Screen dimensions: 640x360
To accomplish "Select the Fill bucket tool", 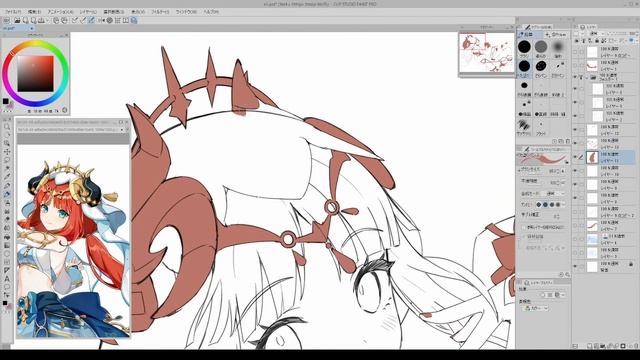I will point(7,237).
